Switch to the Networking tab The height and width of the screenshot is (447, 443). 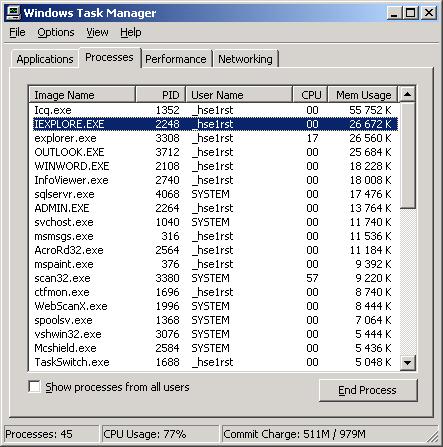click(x=245, y=59)
